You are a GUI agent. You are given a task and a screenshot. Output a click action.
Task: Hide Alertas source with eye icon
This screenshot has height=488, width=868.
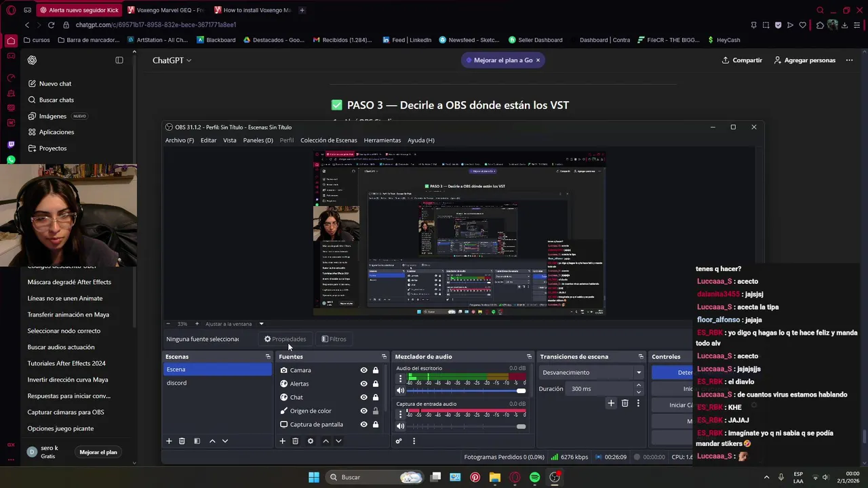pos(363,384)
